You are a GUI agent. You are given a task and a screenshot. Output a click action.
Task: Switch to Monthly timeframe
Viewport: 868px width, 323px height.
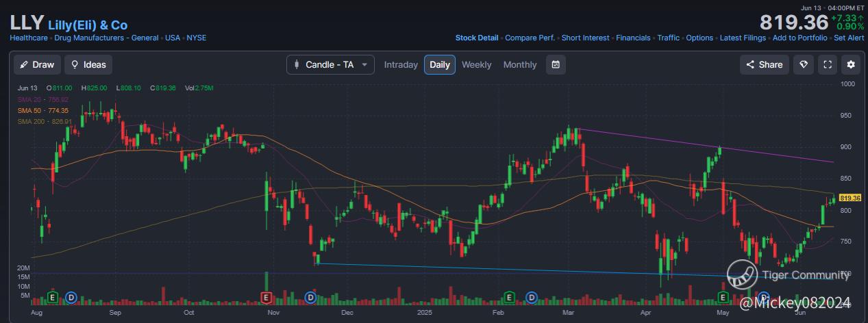520,64
